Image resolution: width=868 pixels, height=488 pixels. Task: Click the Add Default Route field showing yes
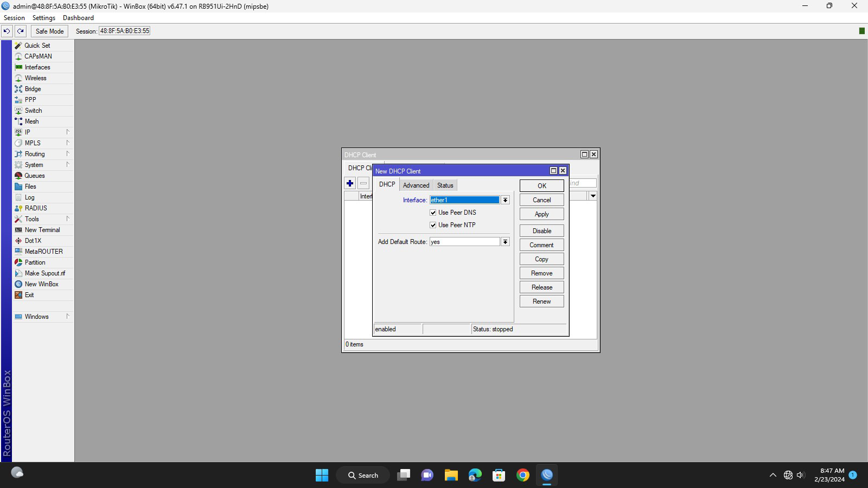point(464,242)
